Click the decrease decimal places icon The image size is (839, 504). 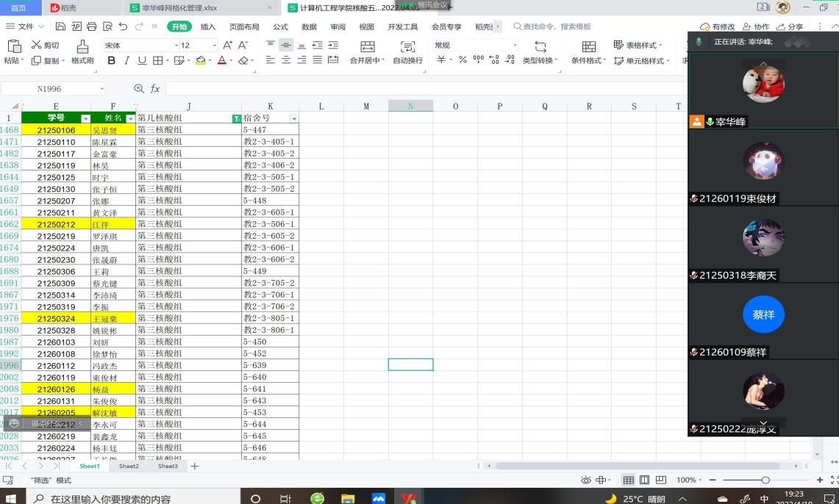pyautogui.click(x=510, y=60)
